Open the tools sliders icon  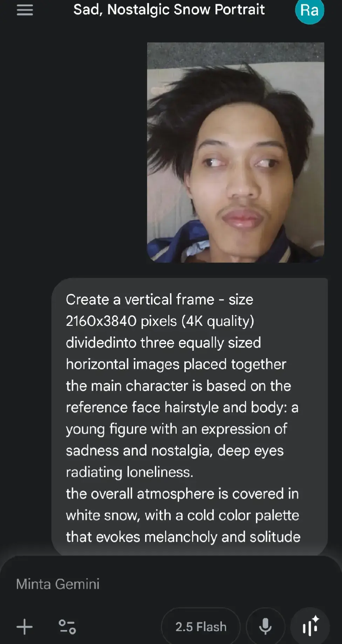point(67,627)
